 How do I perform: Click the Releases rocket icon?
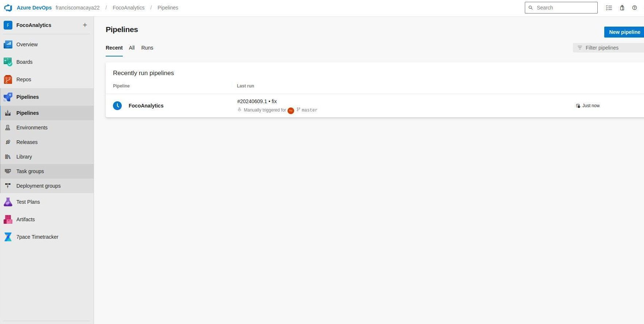click(8, 142)
